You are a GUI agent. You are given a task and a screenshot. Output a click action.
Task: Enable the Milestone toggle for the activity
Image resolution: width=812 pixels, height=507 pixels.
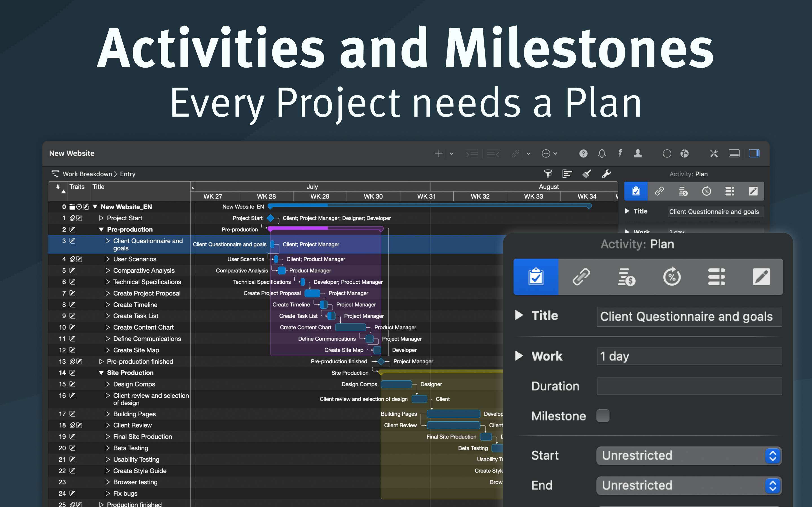point(603,415)
